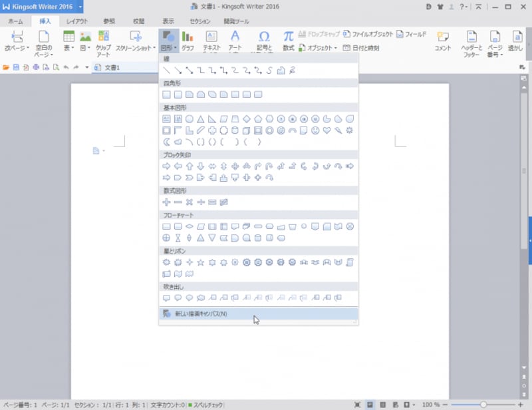Open the Kingsoft Writer application menu arrow
Image resolution: width=532 pixels, height=410 pixels.
80,7
